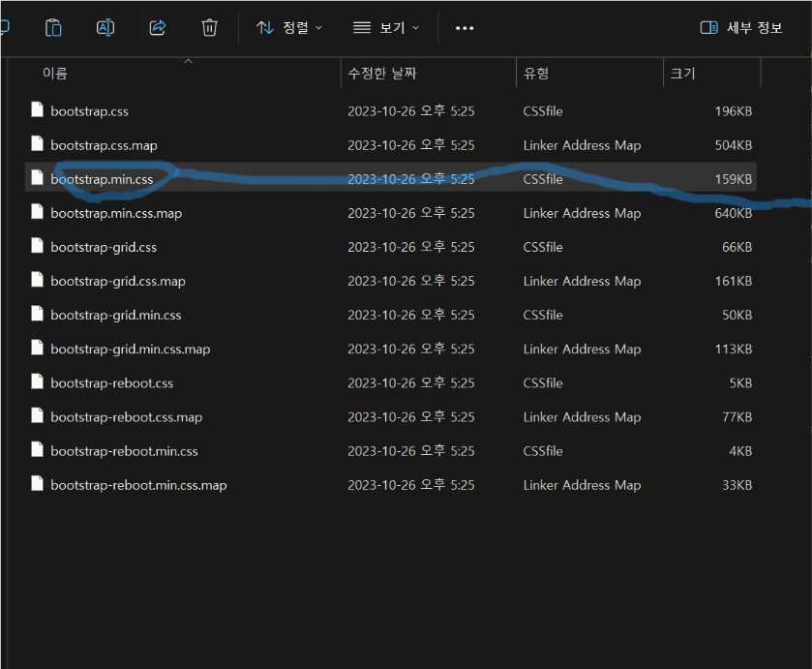This screenshot has height=669, width=812.
Task: Click the file icon of bootstrap-reboot.min.css.map
Action: [x=37, y=483]
